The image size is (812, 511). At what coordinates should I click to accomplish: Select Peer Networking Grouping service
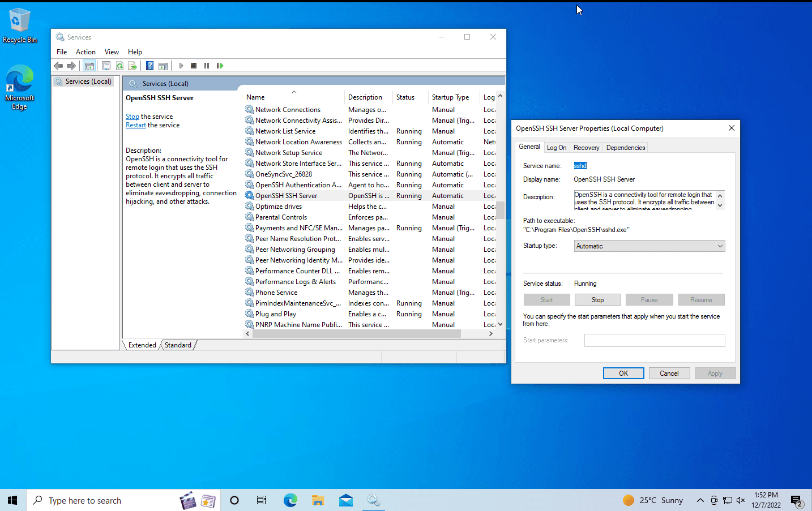tap(370, 249)
